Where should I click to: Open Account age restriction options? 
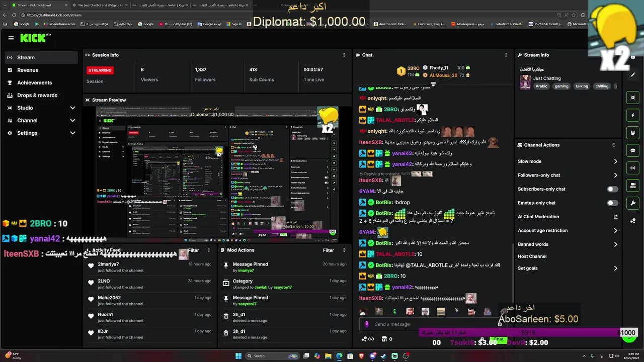[568, 230]
